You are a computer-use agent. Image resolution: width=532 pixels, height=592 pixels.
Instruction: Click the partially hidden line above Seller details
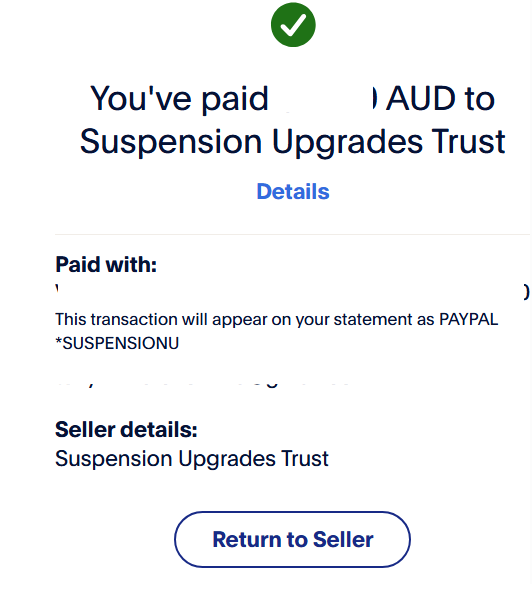tap(204, 385)
